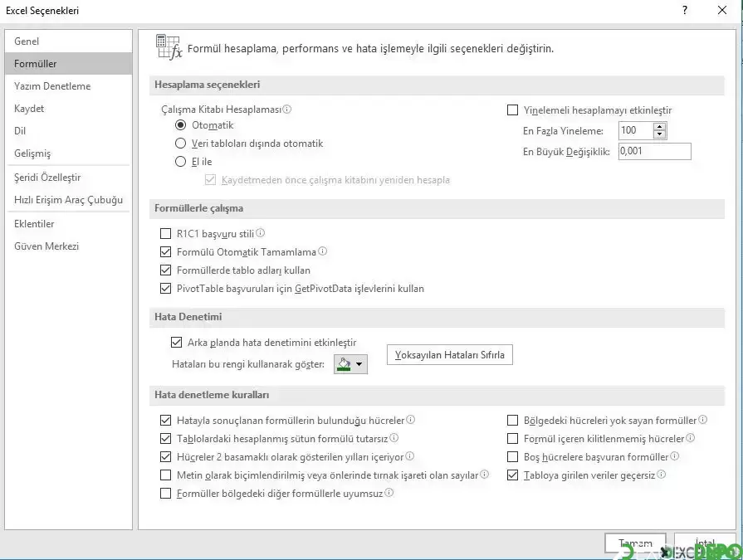Click info icon beside R1C1 başvuru stili

pos(260,233)
